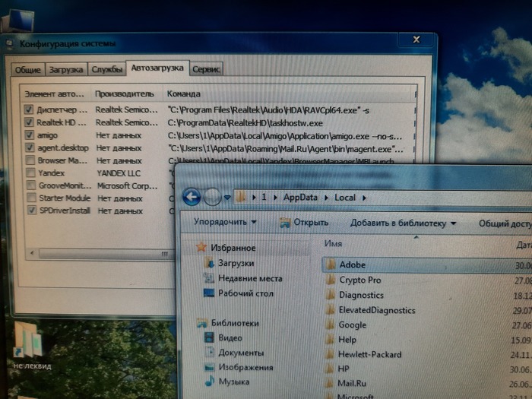Click the Local breadcrumb
The width and height of the screenshot is (532, 399).
pos(345,198)
